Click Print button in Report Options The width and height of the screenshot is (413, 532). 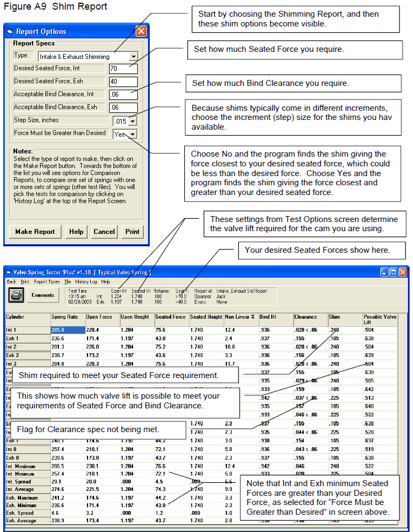[x=132, y=232]
